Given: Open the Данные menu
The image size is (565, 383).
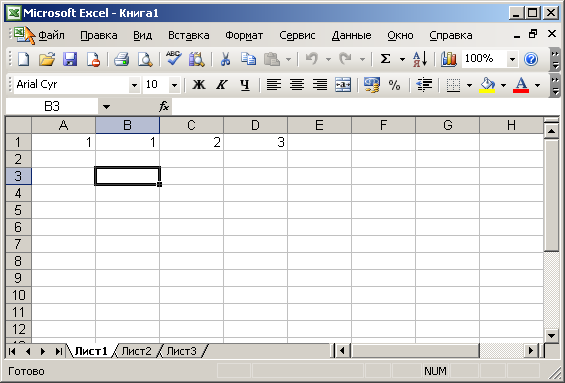Looking at the screenshot, I should (351, 35).
